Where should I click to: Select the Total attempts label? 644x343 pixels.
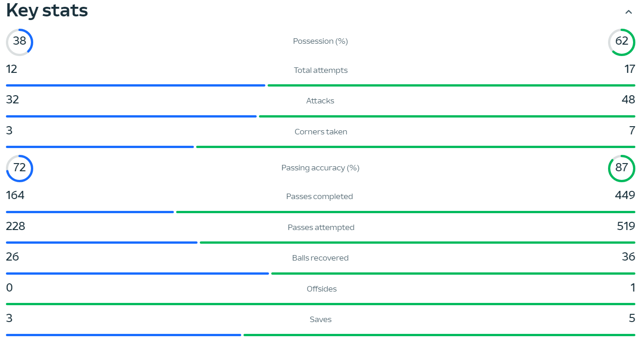tap(320, 70)
